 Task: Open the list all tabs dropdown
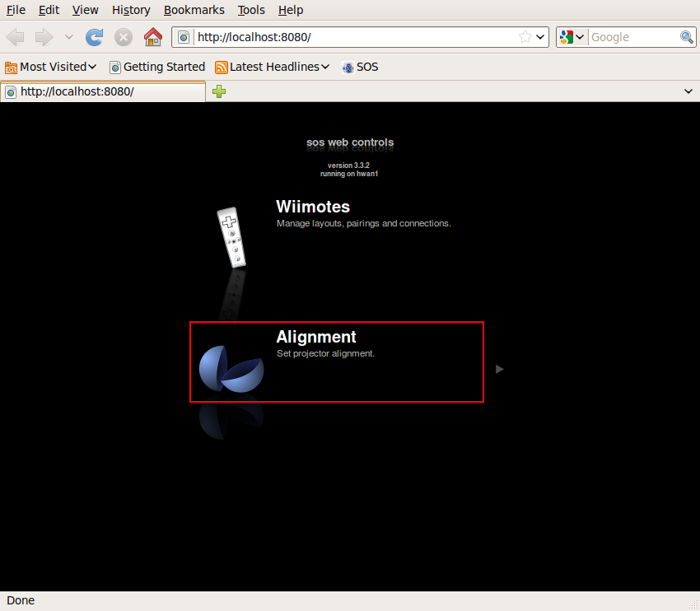[688, 91]
